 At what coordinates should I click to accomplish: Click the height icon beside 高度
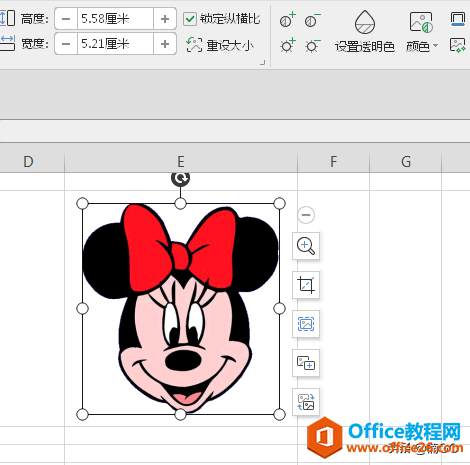click(7, 18)
